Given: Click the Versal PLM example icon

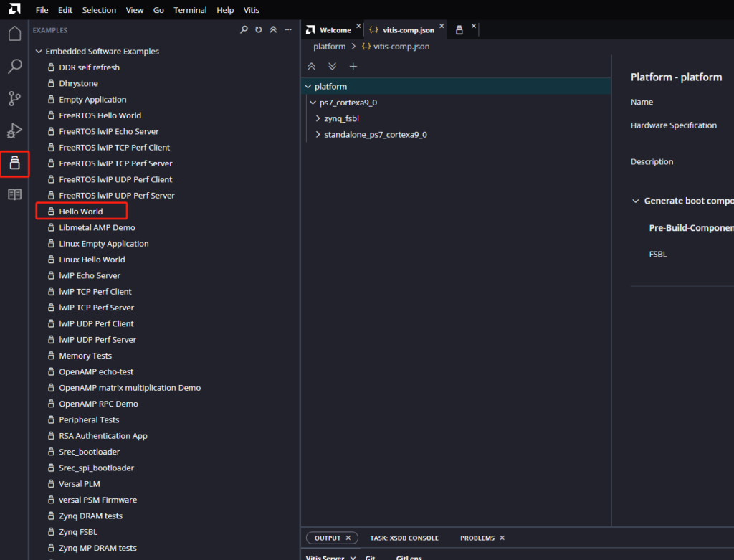Looking at the screenshot, I should tap(51, 484).
